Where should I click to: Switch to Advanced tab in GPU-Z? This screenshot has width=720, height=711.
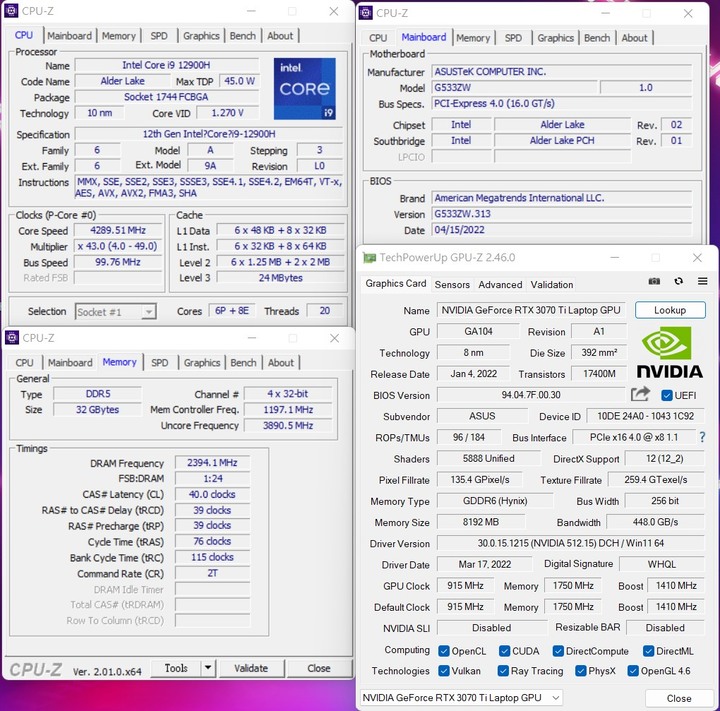500,285
